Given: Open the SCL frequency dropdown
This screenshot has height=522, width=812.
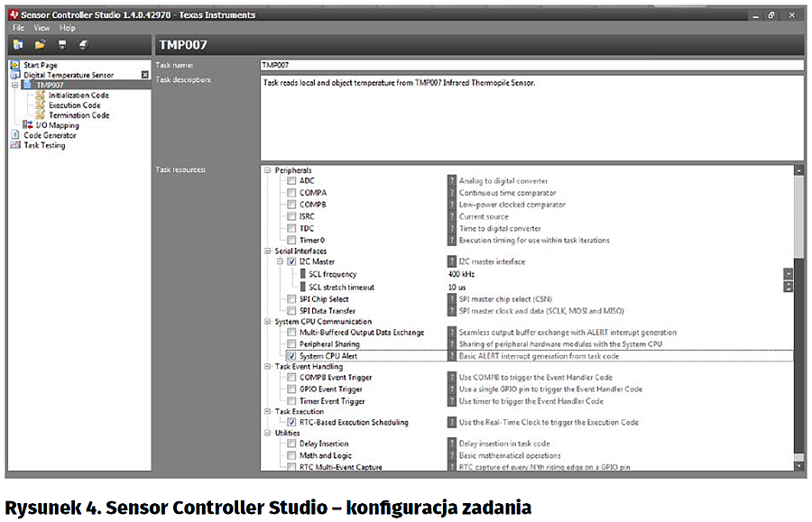Looking at the screenshot, I should pos(788,274).
